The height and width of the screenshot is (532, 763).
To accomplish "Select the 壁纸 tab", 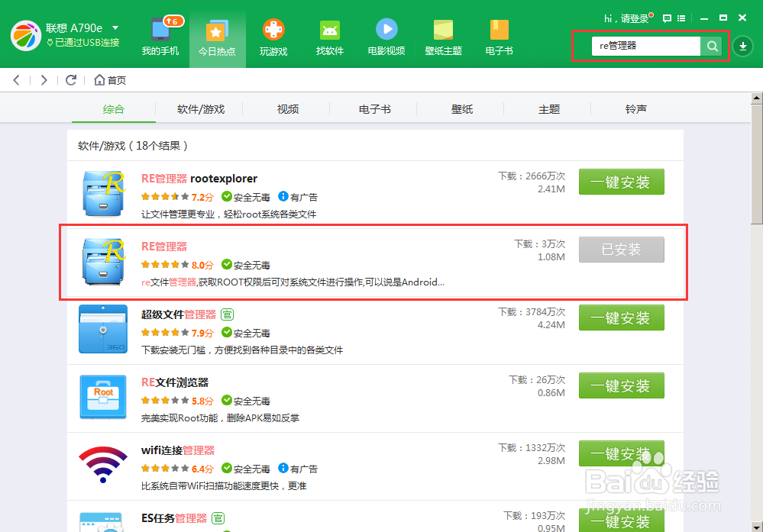I will coord(462,109).
